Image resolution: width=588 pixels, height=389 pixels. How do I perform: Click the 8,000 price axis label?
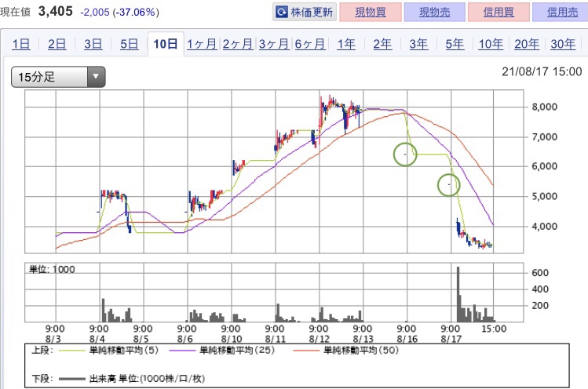coord(545,107)
